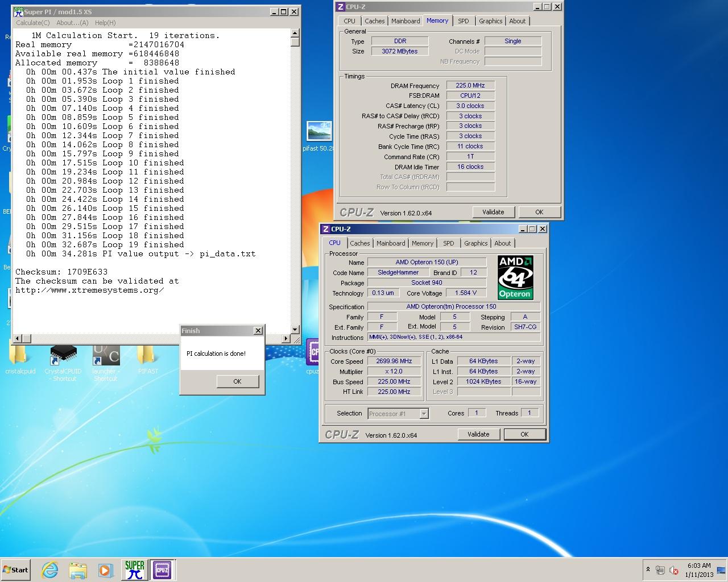Open the Start menu
The image size is (728, 582).
coord(15,570)
